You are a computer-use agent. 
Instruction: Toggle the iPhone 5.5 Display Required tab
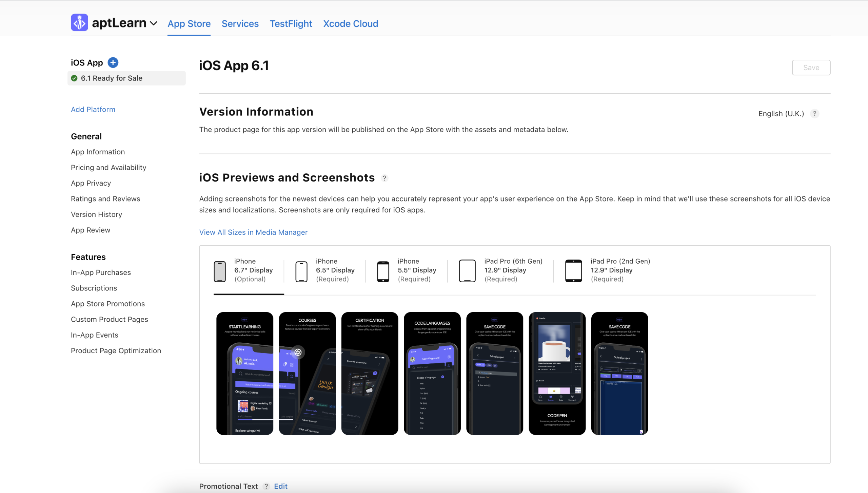click(408, 270)
